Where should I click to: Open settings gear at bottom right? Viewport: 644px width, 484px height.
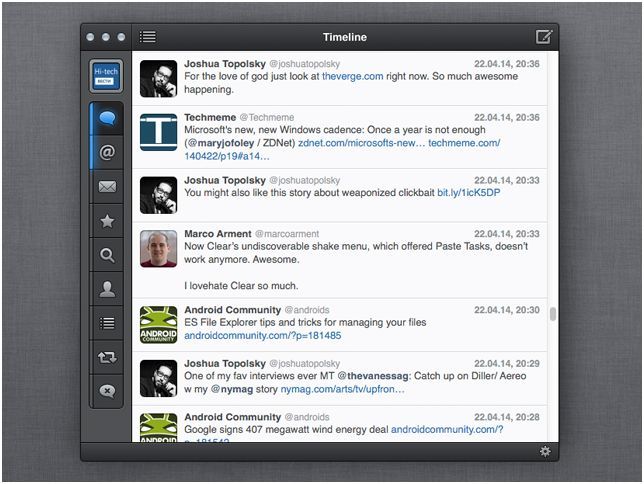(x=545, y=451)
